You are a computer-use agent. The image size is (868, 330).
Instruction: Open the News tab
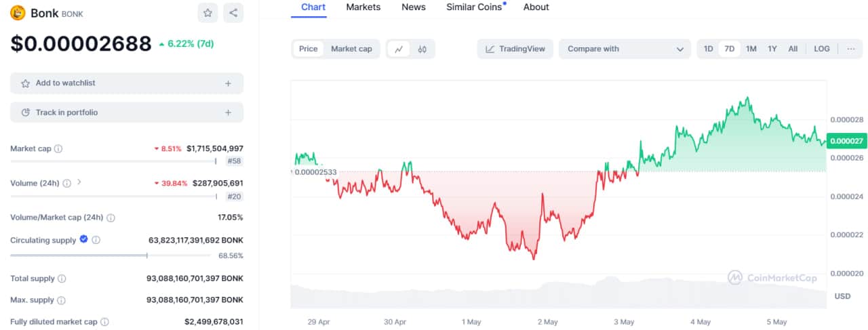(414, 7)
